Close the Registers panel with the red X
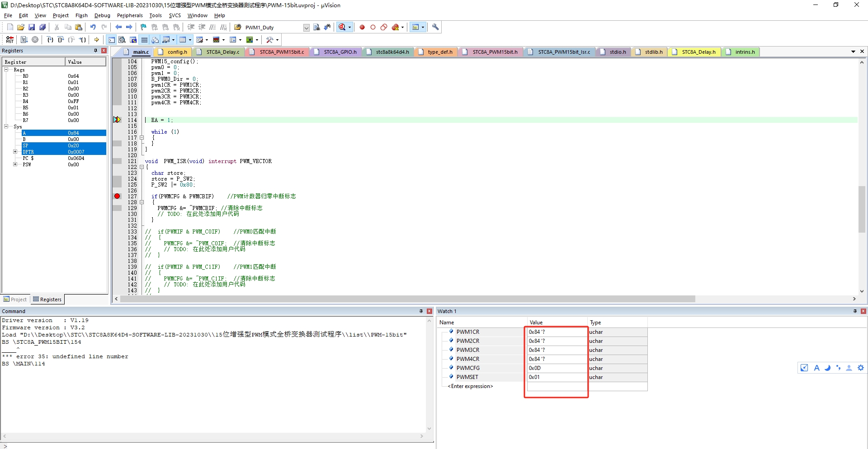The height and width of the screenshot is (449, 868). (104, 51)
